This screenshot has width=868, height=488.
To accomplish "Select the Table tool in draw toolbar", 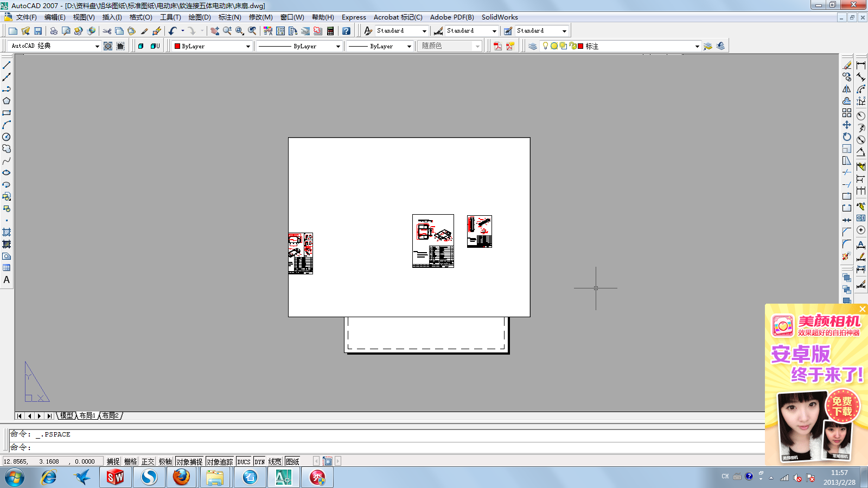I will click(7, 268).
